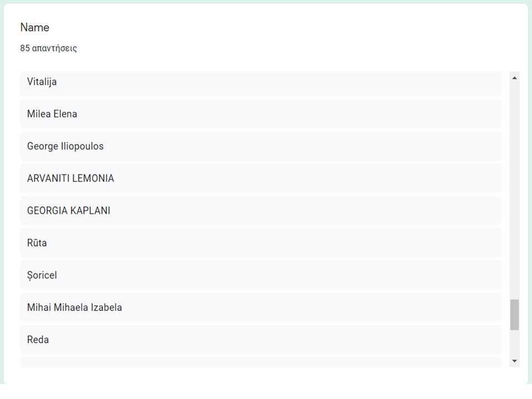
Task: Click the George Iliopoulos entry
Action: pyautogui.click(x=260, y=146)
